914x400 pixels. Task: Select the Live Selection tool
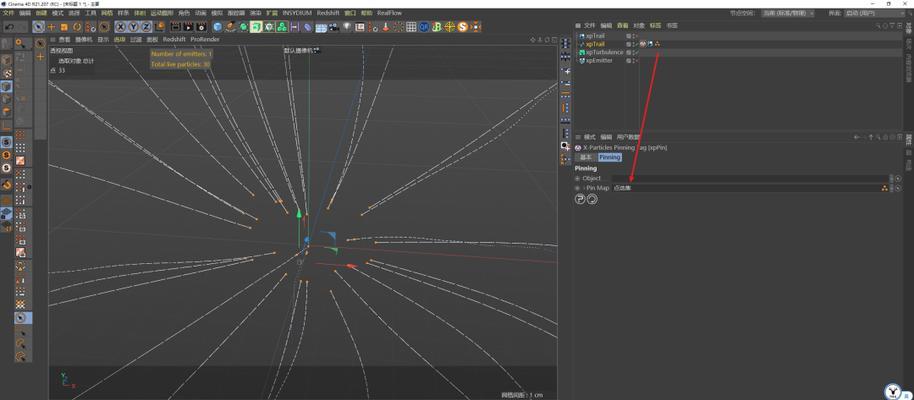click(38, 27)
